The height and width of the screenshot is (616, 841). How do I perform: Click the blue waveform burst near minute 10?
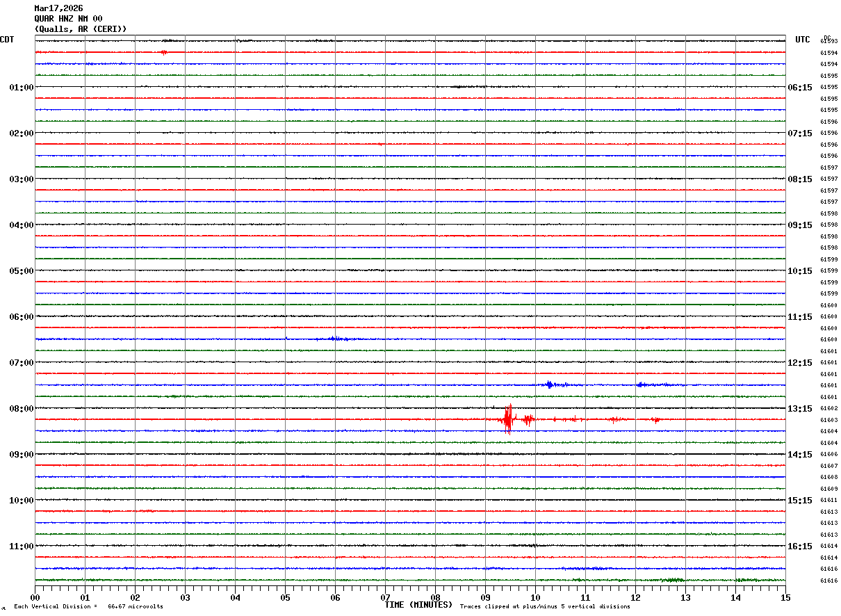click(x=550, y=384)
